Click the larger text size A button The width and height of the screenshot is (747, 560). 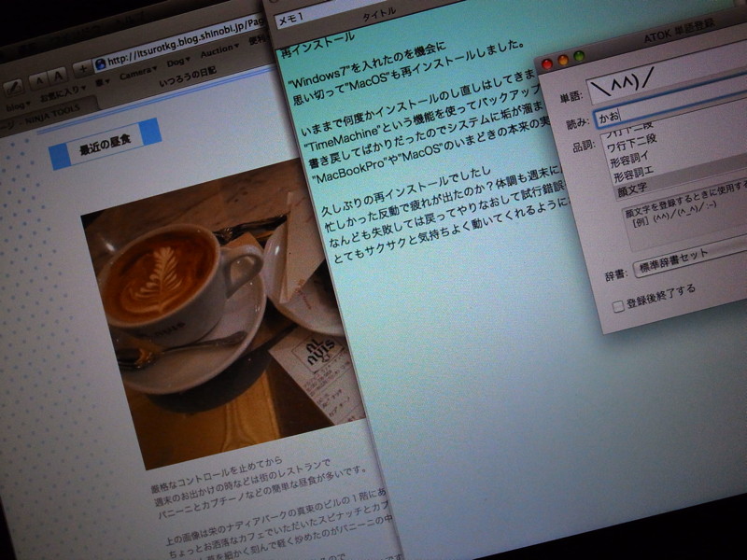pyautogui.click(x=58, y=77)
